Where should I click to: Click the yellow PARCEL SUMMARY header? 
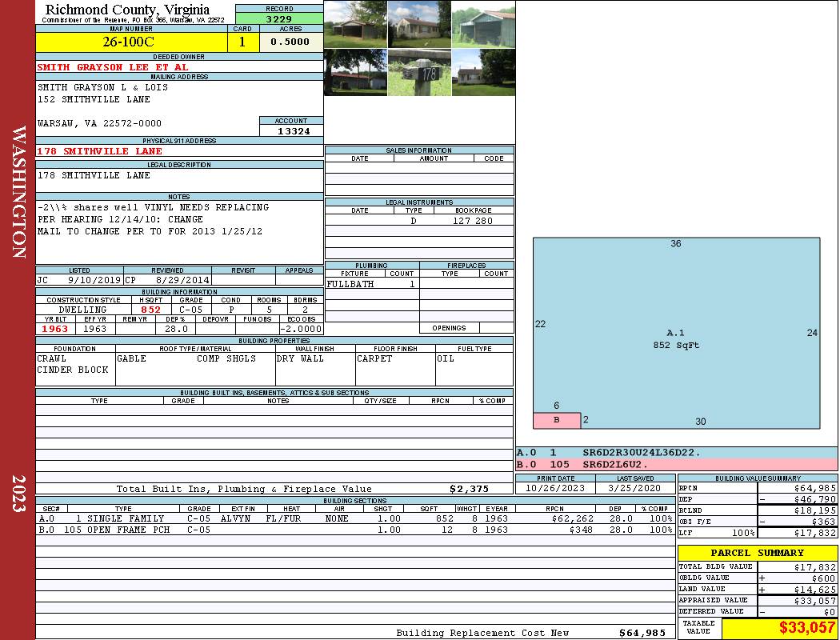(x=757, y=553)
